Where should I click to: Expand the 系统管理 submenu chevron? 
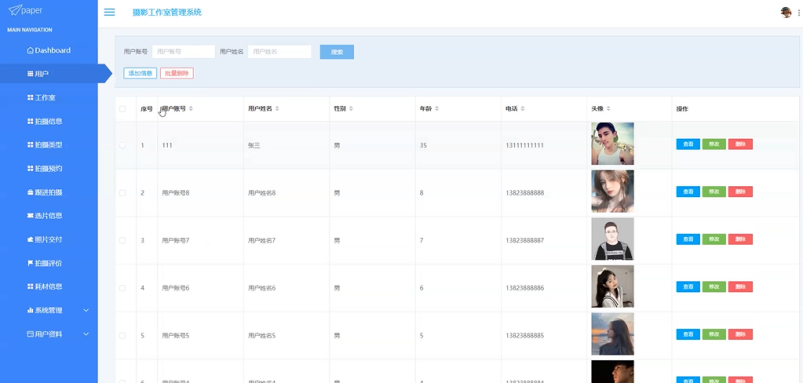pos(86,310)
